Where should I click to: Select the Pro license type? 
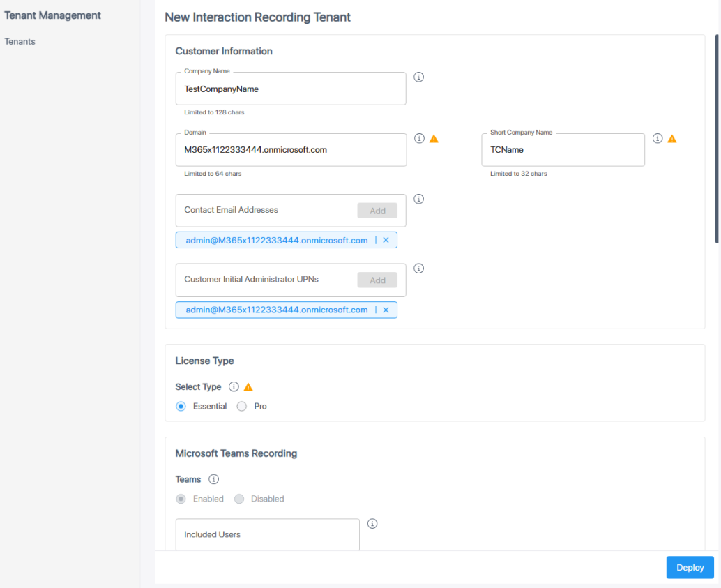coord(242,407)
